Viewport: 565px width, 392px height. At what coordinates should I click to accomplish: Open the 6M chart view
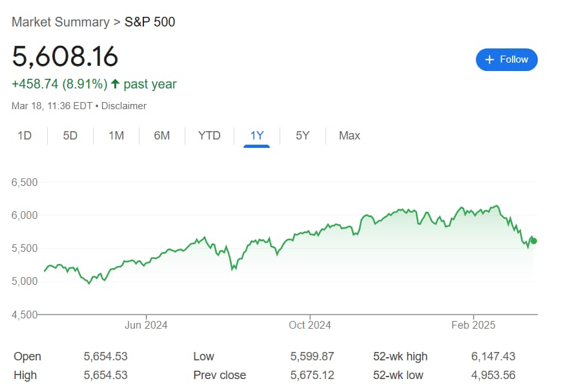click(x=161, y=136)
